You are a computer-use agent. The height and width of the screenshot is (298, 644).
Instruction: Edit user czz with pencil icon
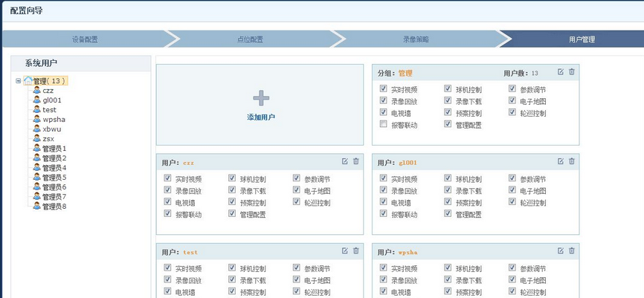[344, 161]
